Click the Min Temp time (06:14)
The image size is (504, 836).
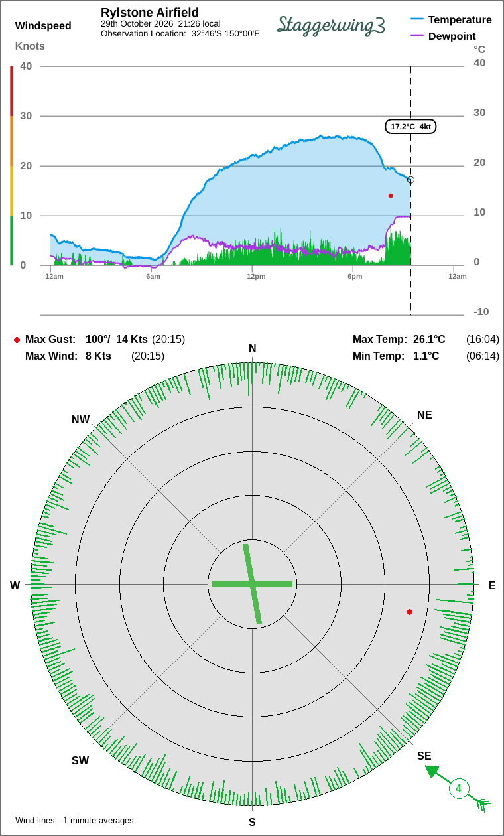483,356
